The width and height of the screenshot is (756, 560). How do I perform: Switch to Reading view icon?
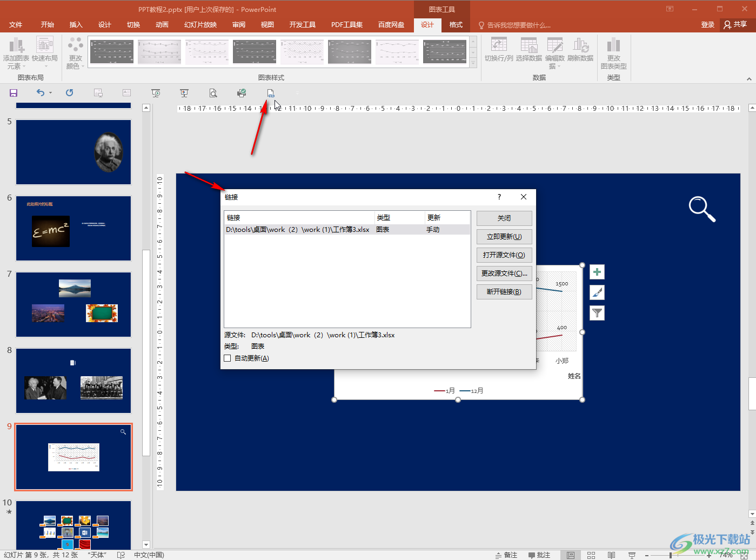pos(611,555)
